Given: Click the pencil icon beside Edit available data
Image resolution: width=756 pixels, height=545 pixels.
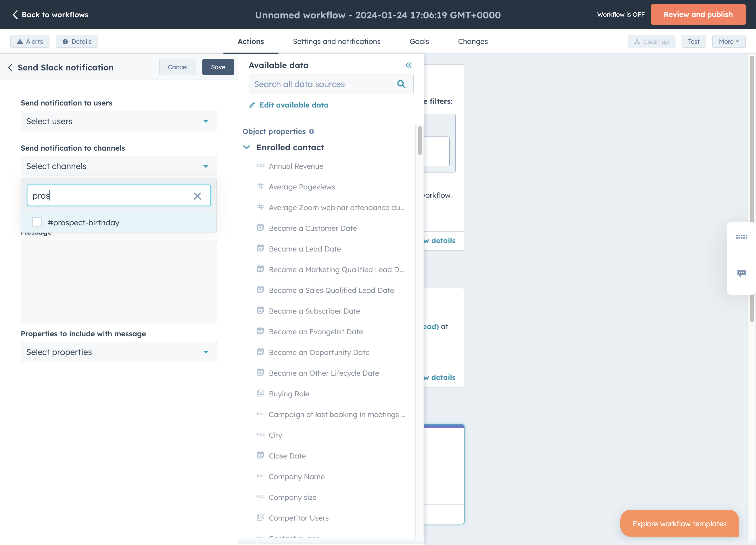Looking at the screenshot, I should (252, 105).
